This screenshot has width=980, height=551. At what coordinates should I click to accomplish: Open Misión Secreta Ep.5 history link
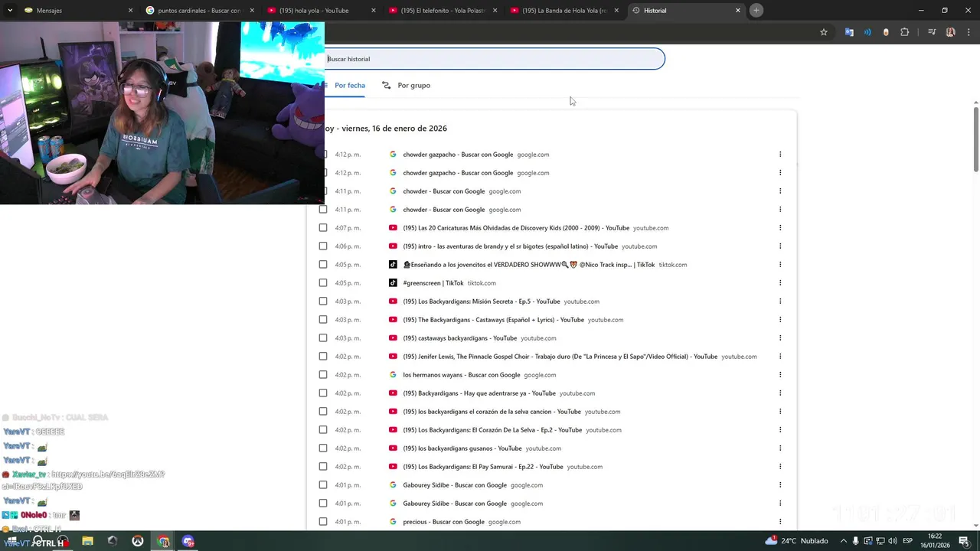coord(482,302)
